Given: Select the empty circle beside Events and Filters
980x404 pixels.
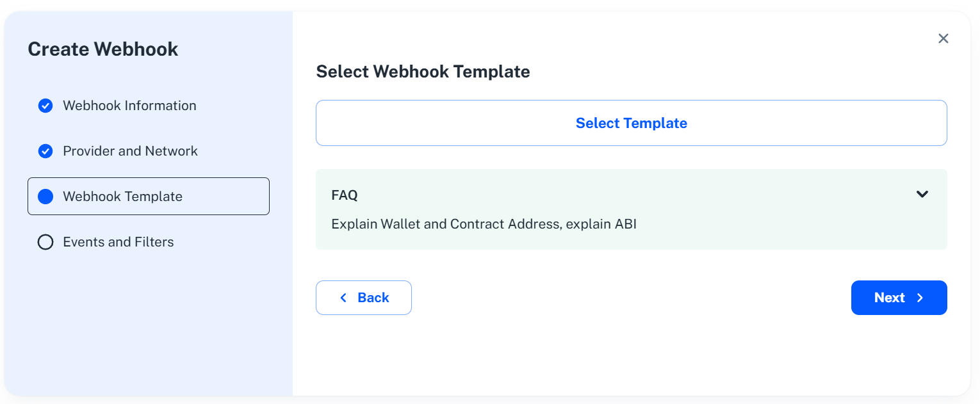Looking at the screenshot, I should click(x=45, y=242).
